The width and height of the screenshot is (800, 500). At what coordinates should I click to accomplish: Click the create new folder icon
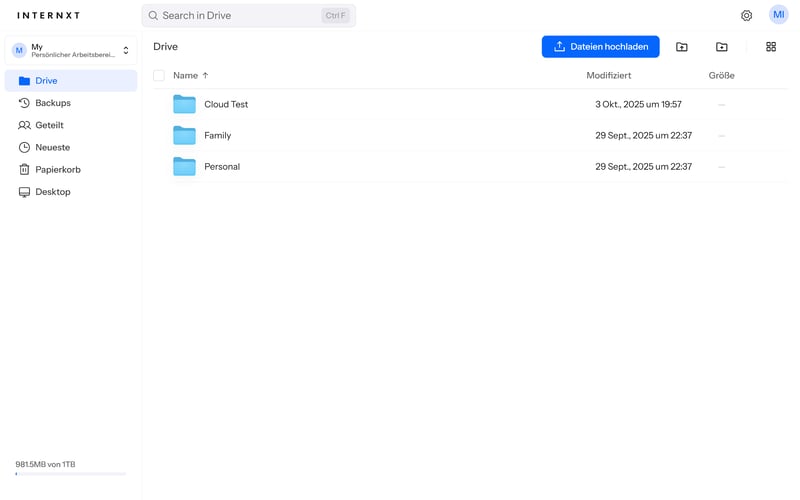pyautogui.click(x=682, y=47)
